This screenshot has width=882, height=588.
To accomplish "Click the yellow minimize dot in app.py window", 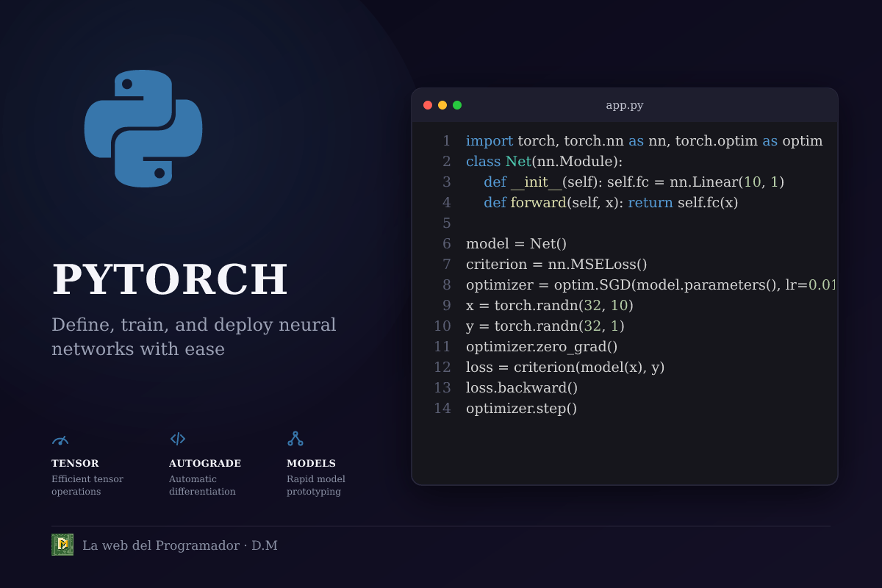I will pos(442,105).
